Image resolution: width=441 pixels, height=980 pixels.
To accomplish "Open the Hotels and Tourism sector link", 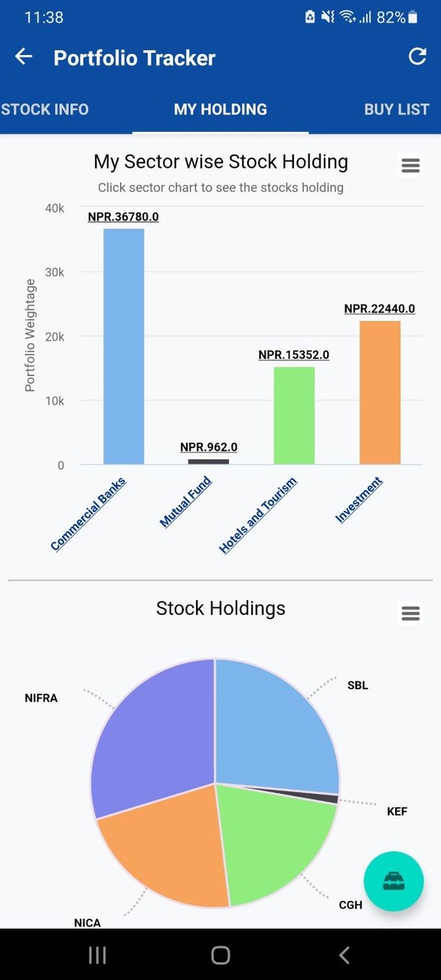I will (x=260, y=513).
